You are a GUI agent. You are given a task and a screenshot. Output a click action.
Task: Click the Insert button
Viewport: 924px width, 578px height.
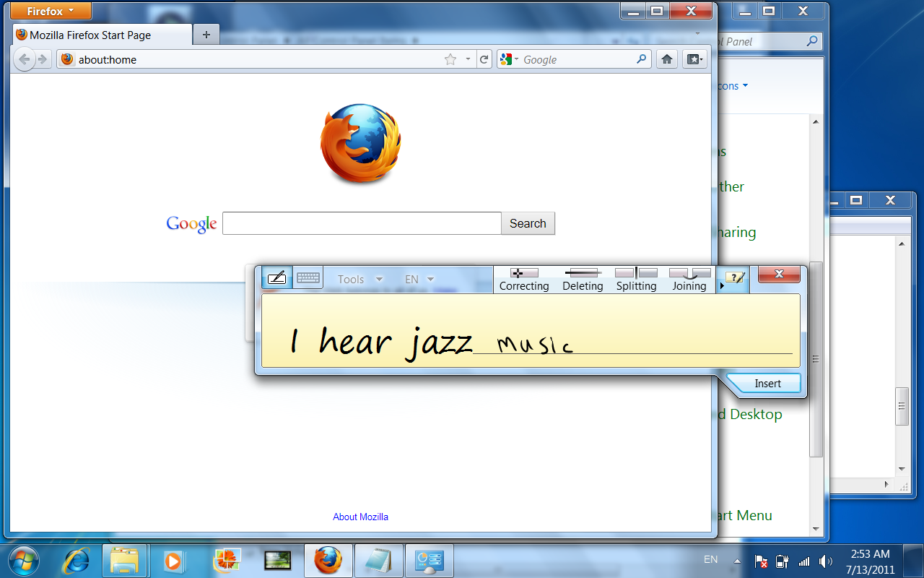coord(767,384)
